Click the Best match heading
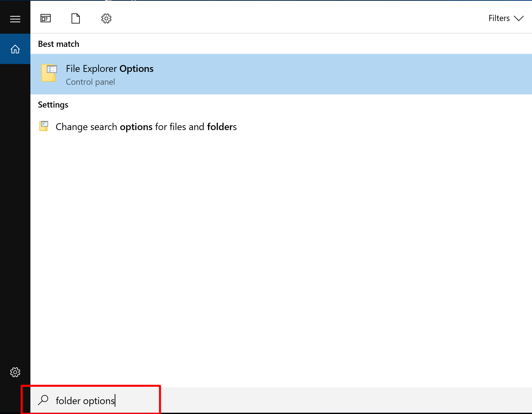532x414 pixels. [59, 44]
